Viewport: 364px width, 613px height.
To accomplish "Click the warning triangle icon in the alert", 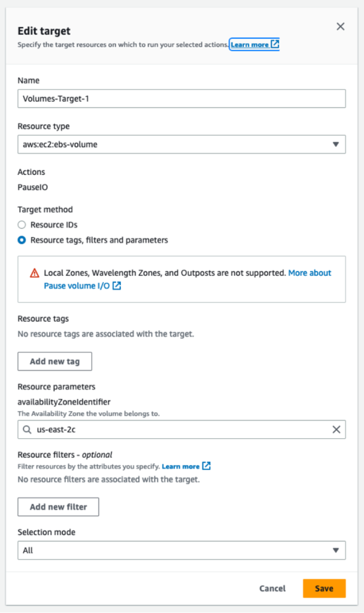I will click(x=34, y=273).
